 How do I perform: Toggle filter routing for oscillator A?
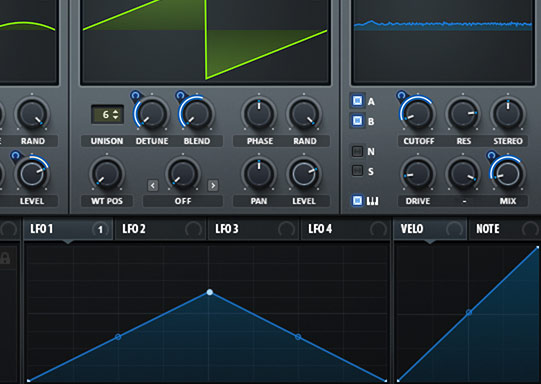[357, 100]
